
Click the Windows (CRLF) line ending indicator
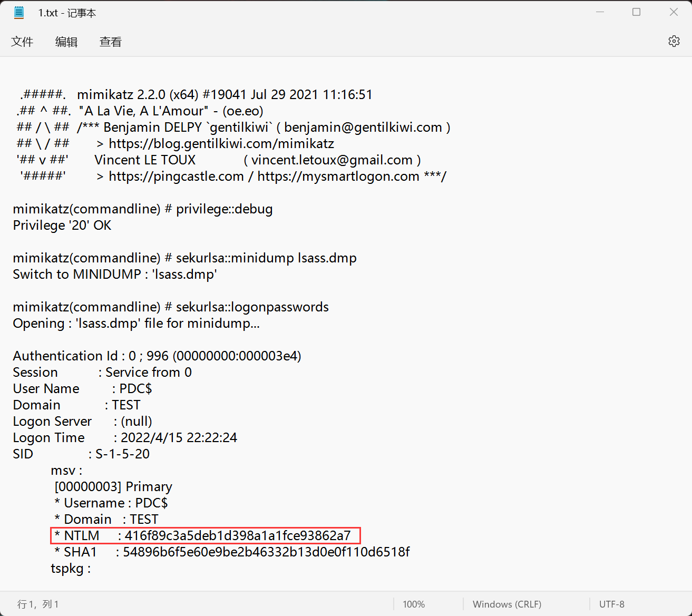[507, 604]
